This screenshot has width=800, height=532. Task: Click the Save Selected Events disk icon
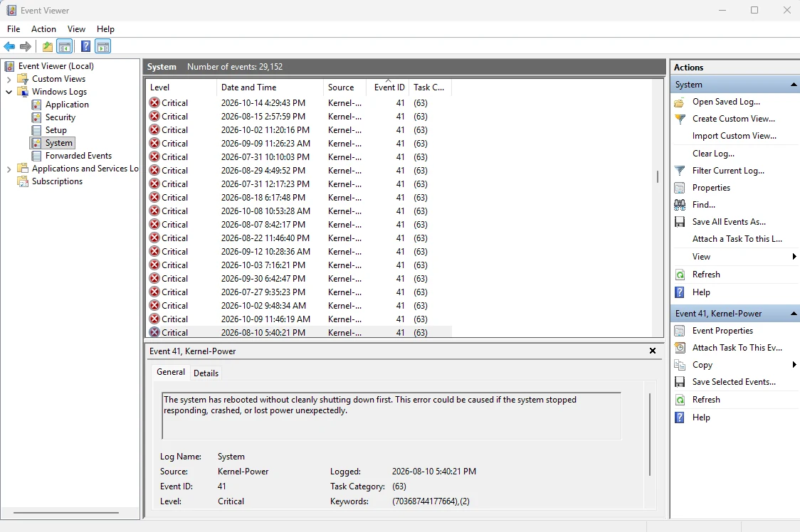point(680,382)
